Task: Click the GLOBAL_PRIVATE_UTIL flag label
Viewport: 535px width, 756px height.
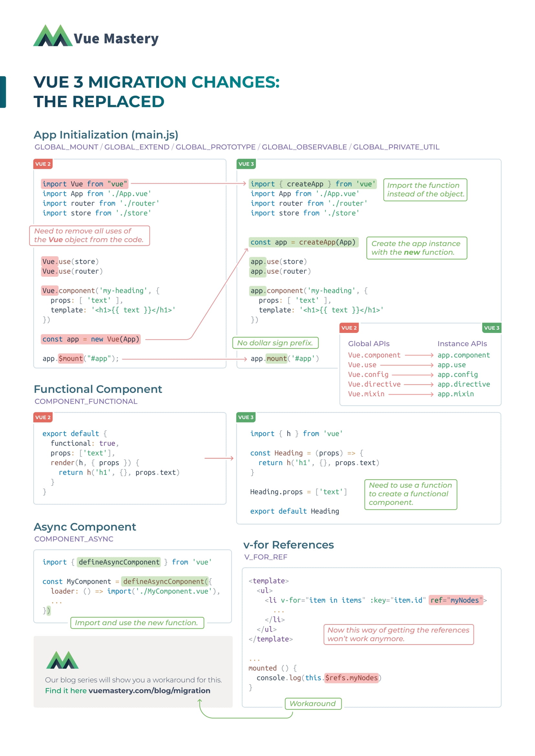Action: (x=396, y=147)
